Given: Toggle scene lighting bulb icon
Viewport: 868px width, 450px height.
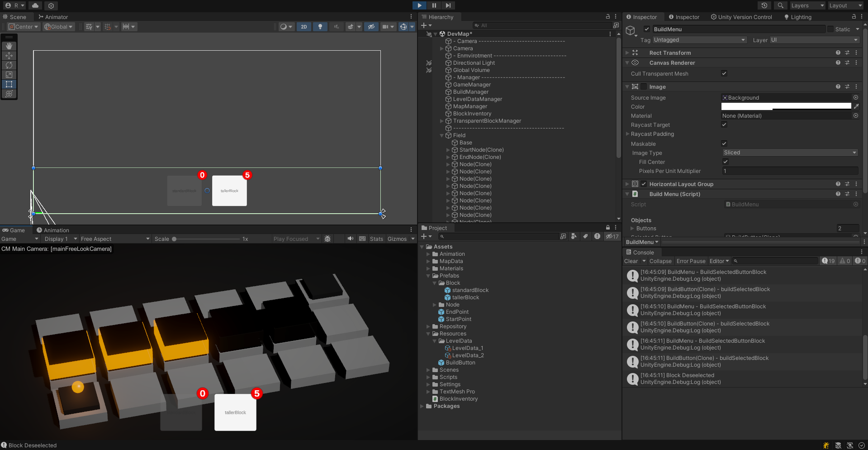Looking at the screenshot, I should click(x=320, y=27).
